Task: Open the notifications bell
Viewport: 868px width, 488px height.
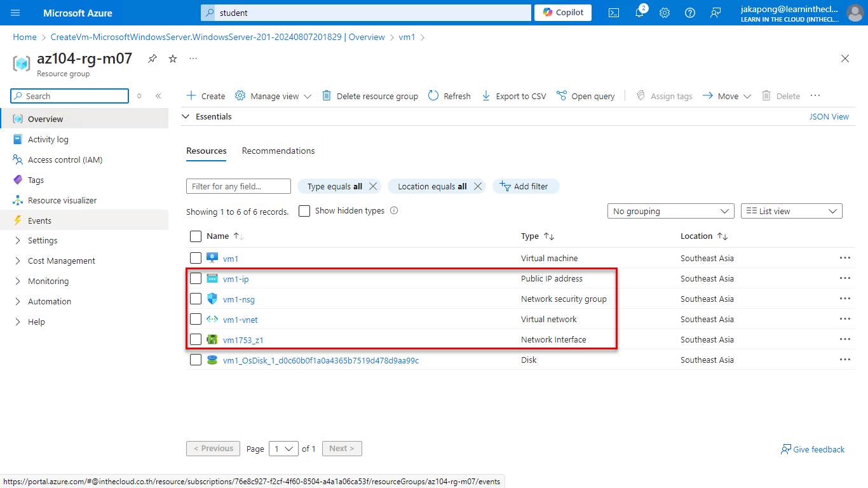Action: point(640,13)
